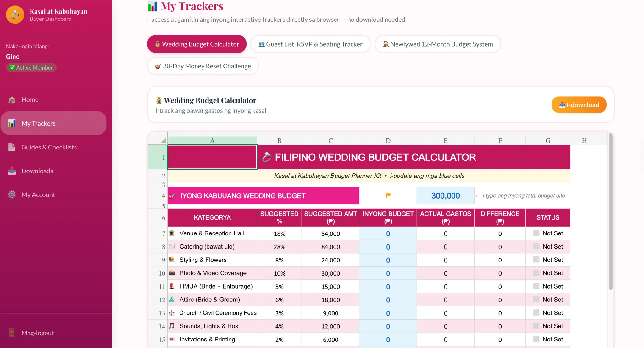Open My Account settings
Screen dimensions: 644x348
click(x=53, y=194)
